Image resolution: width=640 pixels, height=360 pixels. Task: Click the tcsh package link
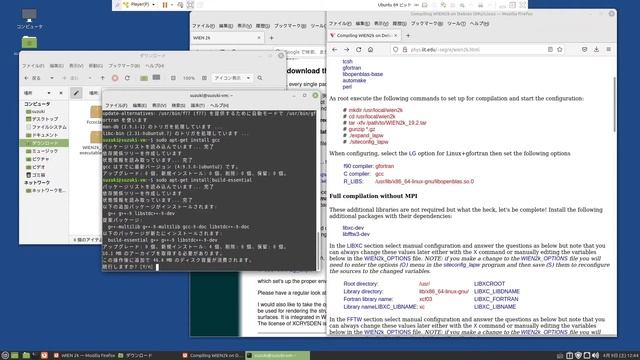(347, 62)
